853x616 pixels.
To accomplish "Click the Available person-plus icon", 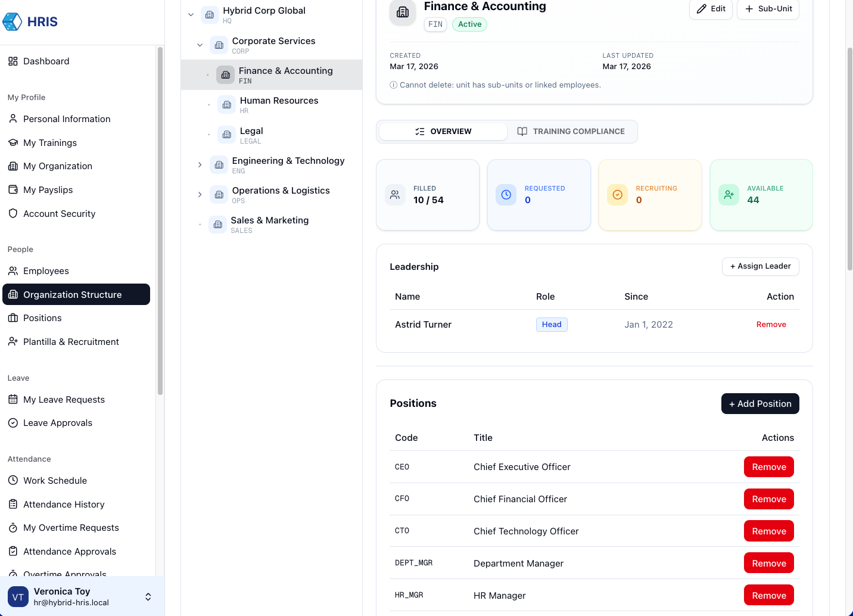I will click(x=729, y=195).
